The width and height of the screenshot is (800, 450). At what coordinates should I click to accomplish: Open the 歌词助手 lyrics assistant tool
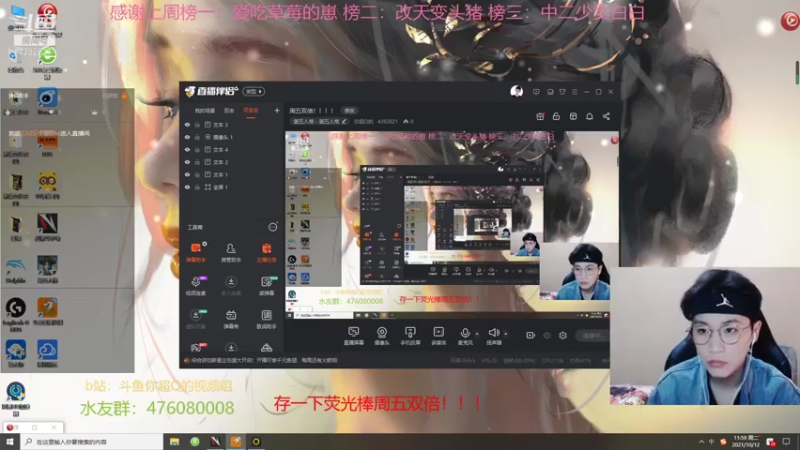(266, 319)
